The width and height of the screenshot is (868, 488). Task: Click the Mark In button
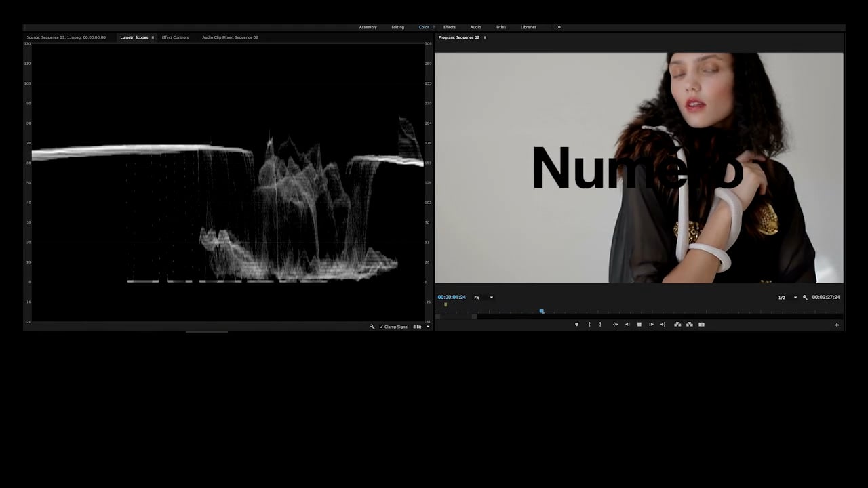click(x=589, y=324)
